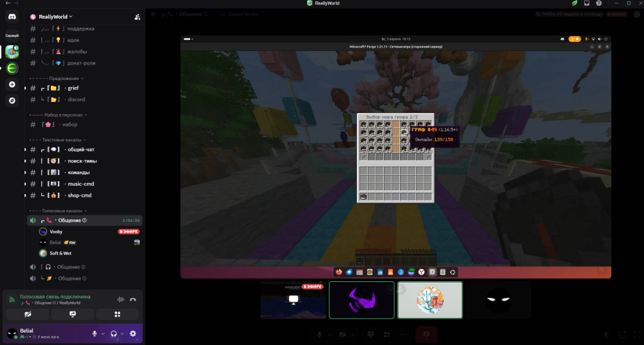The image size is (644, 345).
Task: Open the inbox icon
Action: pos(587,3)
